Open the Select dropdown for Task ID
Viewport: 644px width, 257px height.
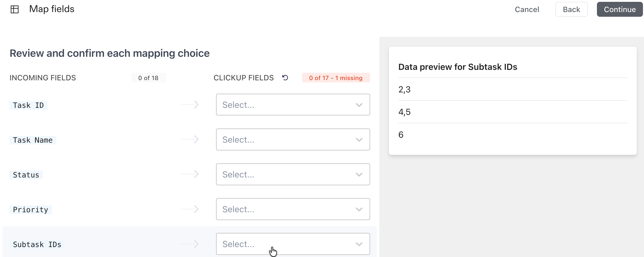pos(293,104)
